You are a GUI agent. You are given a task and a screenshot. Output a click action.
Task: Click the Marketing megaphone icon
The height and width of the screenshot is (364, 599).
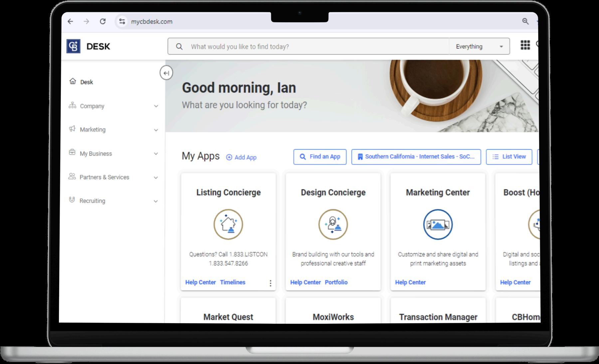tap(72, 129)
